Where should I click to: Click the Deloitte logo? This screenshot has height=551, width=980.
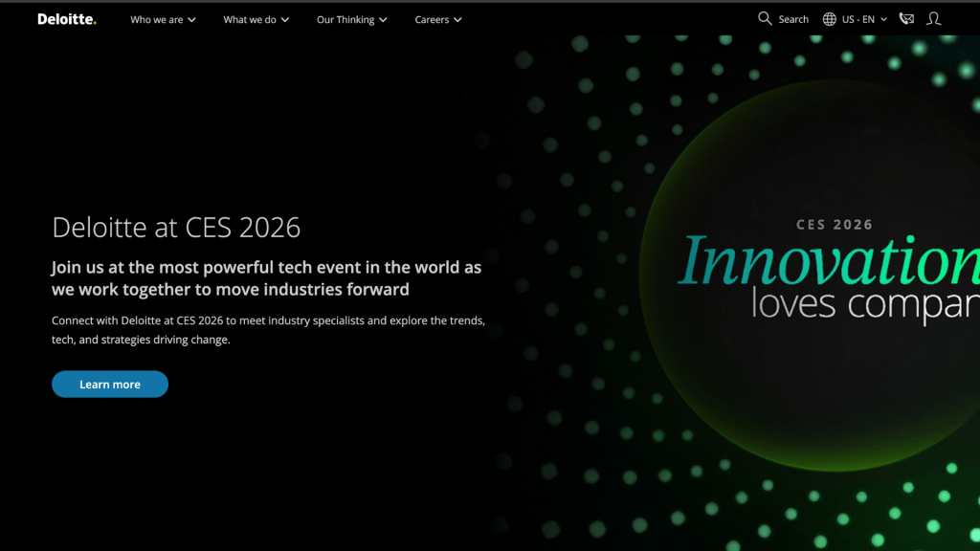pos(63,18)
